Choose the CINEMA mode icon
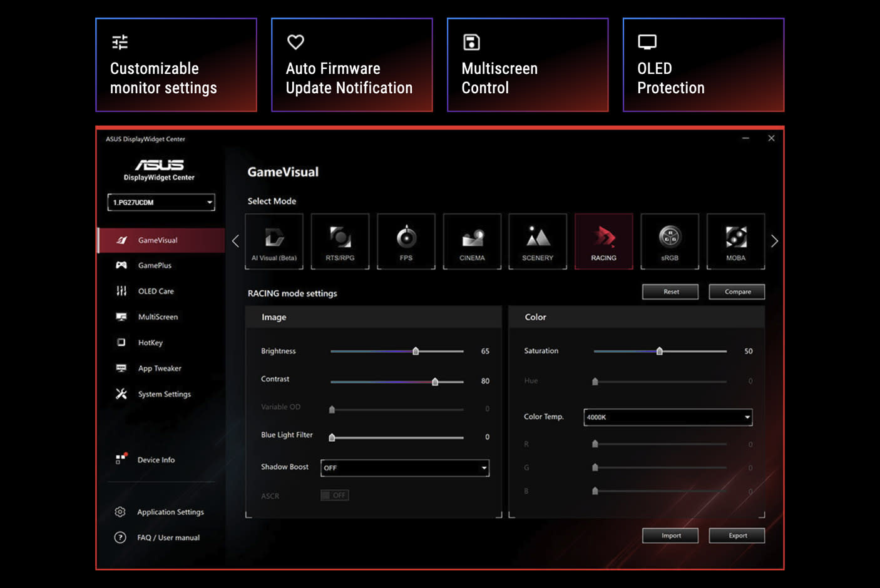 [x=472, y=241]
